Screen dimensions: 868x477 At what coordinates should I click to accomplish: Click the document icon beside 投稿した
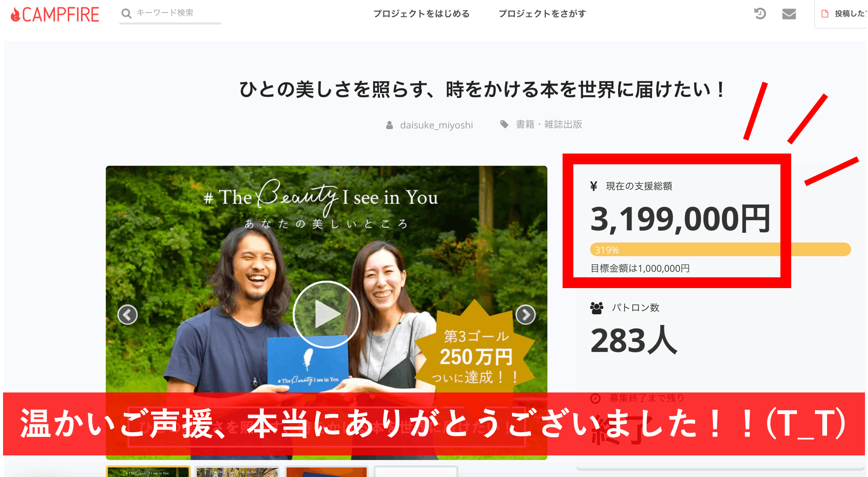pyautogui.click(x=825, y=14)
